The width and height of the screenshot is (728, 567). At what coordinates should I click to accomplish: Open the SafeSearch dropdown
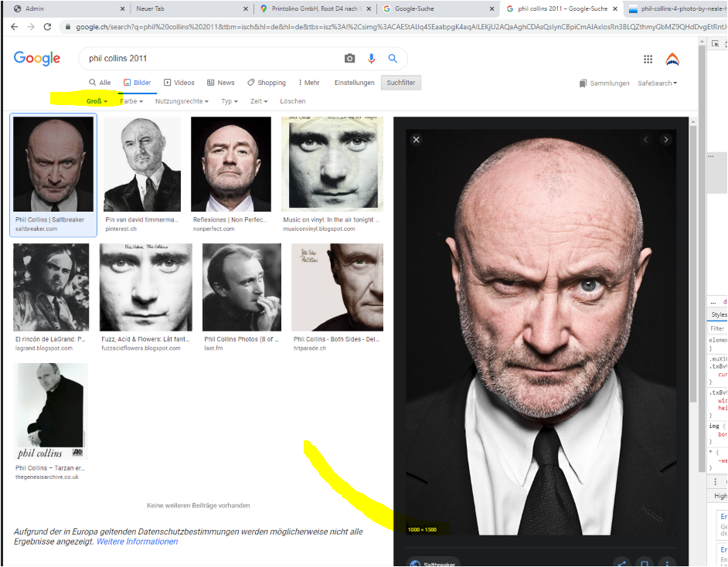pos(657,83)
